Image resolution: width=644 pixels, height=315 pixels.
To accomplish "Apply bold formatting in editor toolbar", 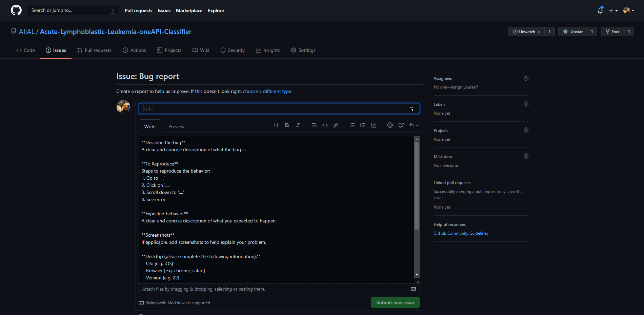I will [x=287, y=125].
